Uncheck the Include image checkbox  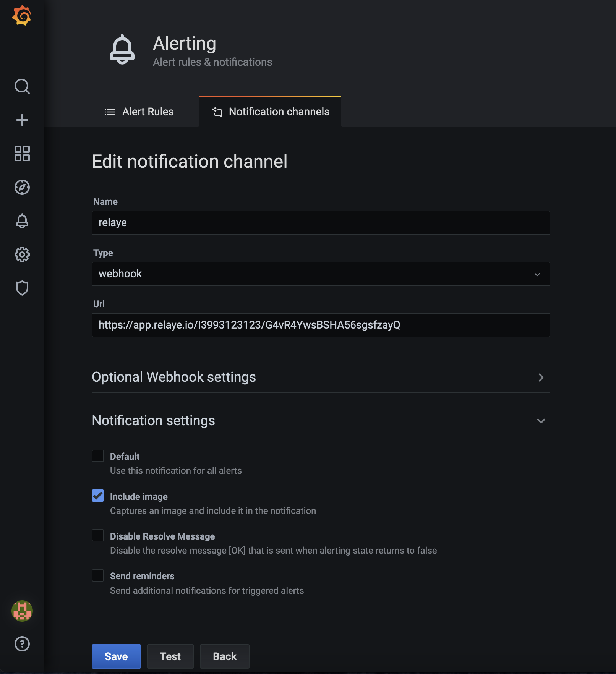click(x=98, y=496)
